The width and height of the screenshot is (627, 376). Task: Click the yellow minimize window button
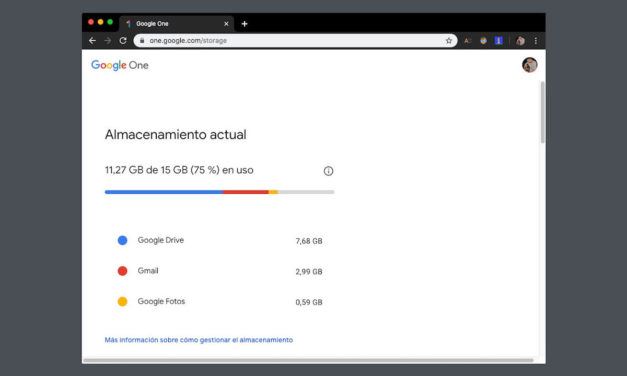pos(100,22)
